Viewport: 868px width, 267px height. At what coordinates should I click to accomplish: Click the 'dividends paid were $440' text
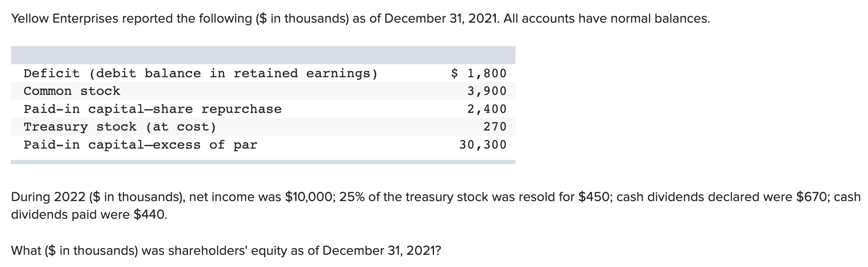pos(89,215)
